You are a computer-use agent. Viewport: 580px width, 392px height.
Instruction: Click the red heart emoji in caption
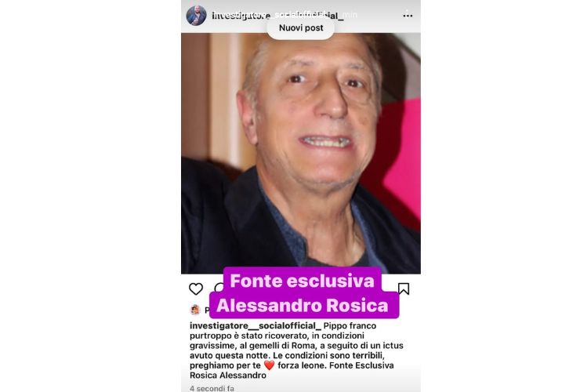click(x=269, y=365)
